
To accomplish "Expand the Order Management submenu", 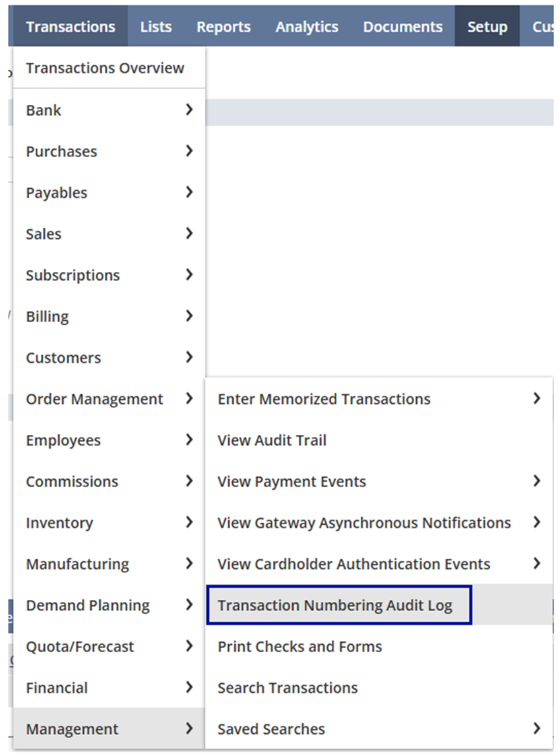I will (x=109, y=399).
